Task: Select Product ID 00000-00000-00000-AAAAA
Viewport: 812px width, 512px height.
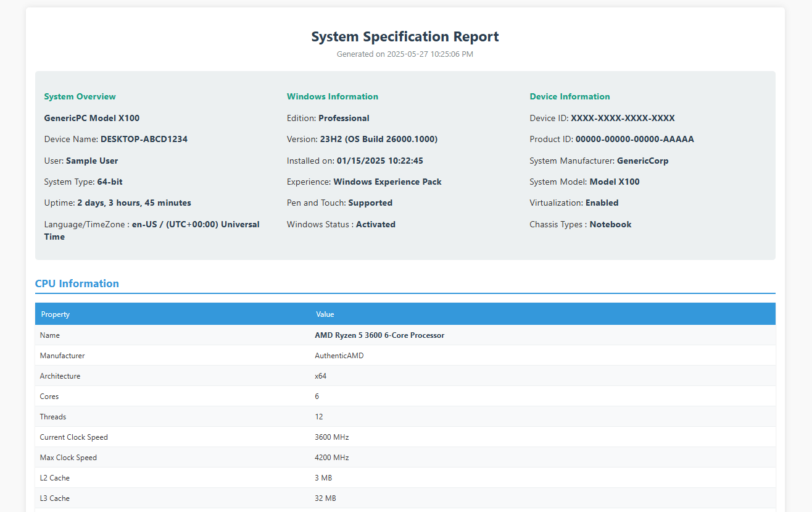Action: click(x=611, y=139)
